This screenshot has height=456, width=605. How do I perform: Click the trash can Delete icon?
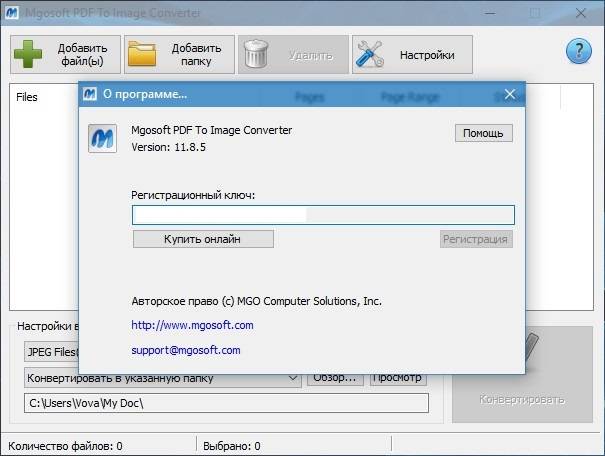(257, 54)
